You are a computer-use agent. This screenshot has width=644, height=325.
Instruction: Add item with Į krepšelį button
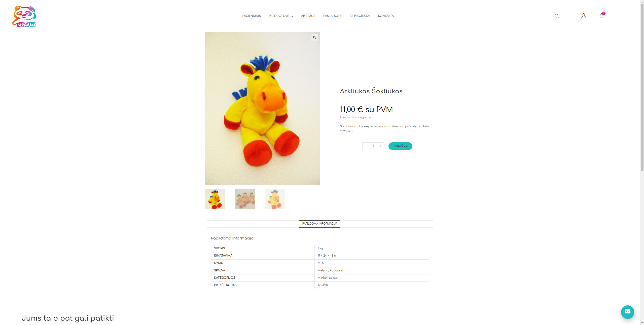(x=400, y=146)
